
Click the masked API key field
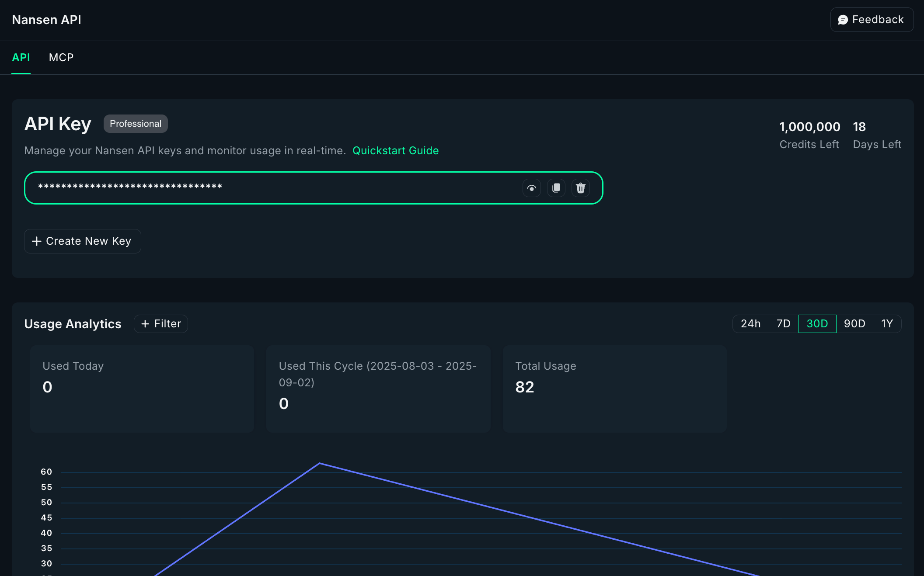(x=262, y=188)
